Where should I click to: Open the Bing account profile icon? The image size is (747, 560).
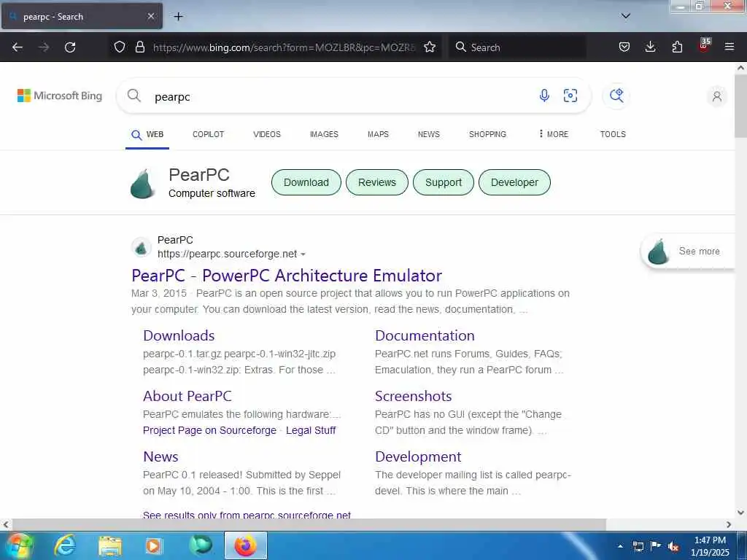(x=716, y=97)
